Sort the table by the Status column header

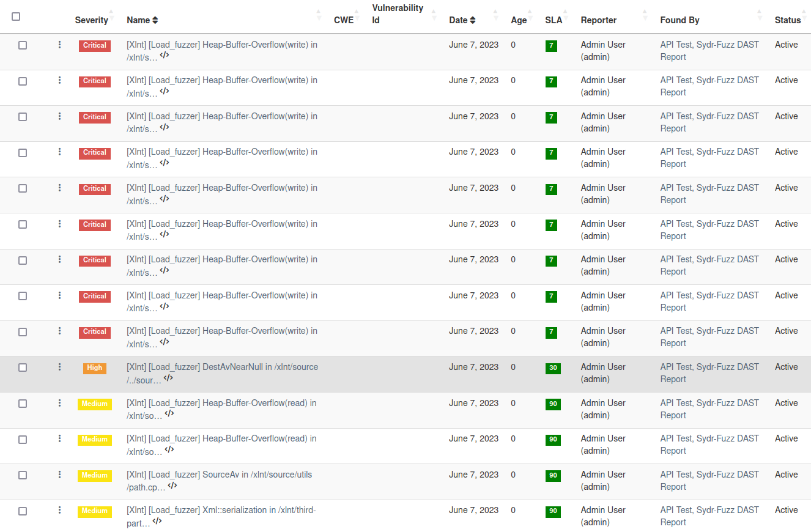pos(787,20)
